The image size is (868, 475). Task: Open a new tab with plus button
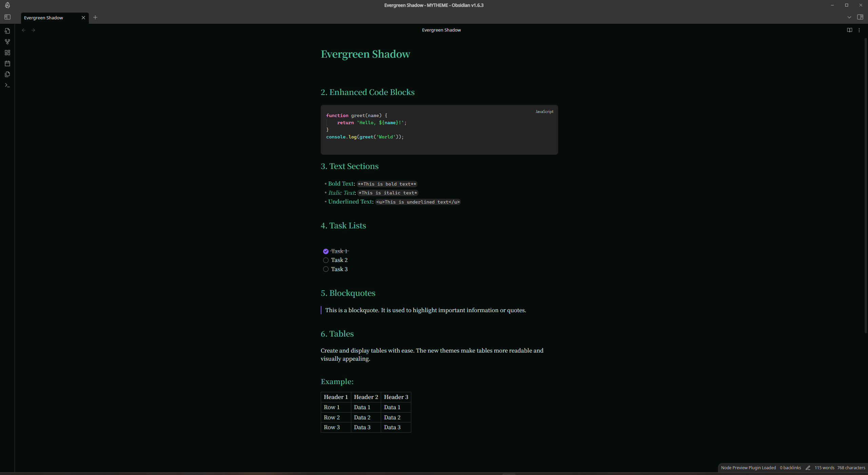95,17
